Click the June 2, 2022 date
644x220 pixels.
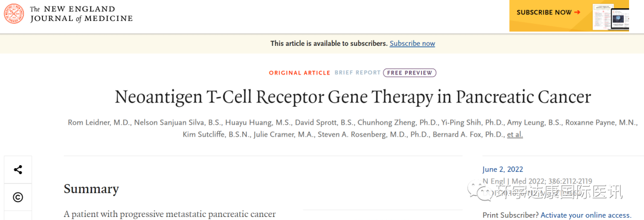(x=503, y=169)
